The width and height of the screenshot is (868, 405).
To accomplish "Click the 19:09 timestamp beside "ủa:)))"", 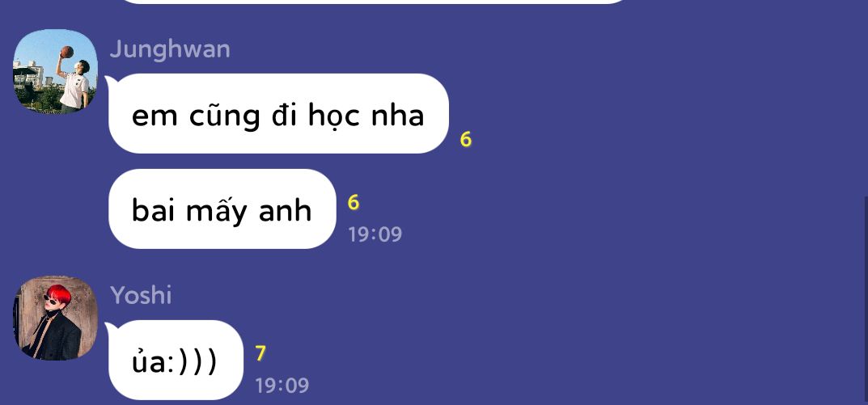I will click(x=282, y=386).
